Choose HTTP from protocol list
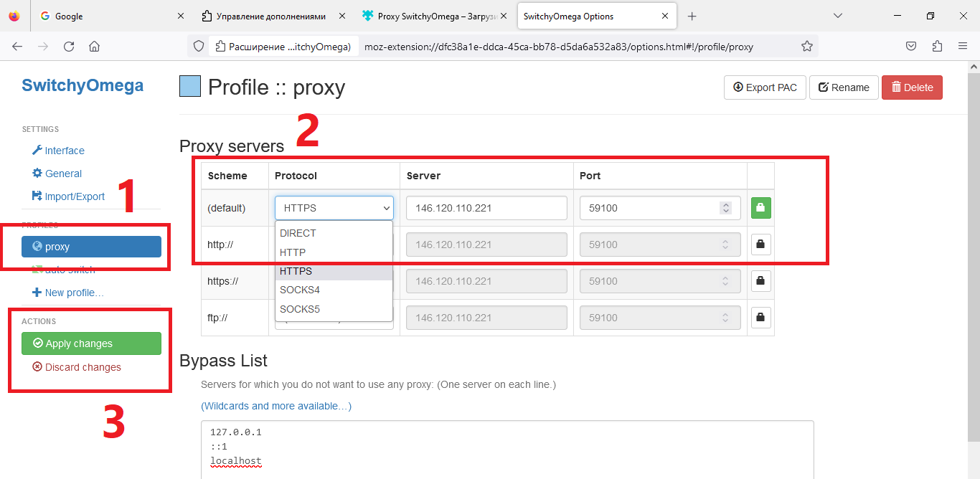980x479 pixels. tap(334, 252)
